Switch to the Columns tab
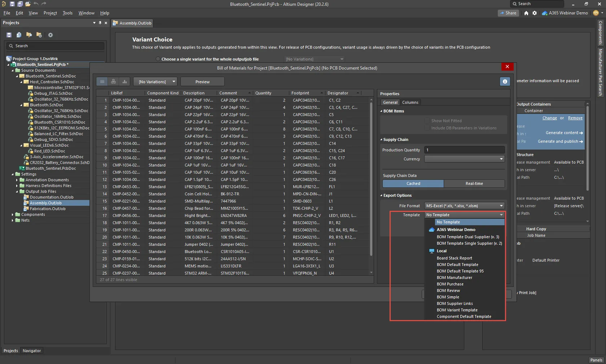 click(410, 102)
